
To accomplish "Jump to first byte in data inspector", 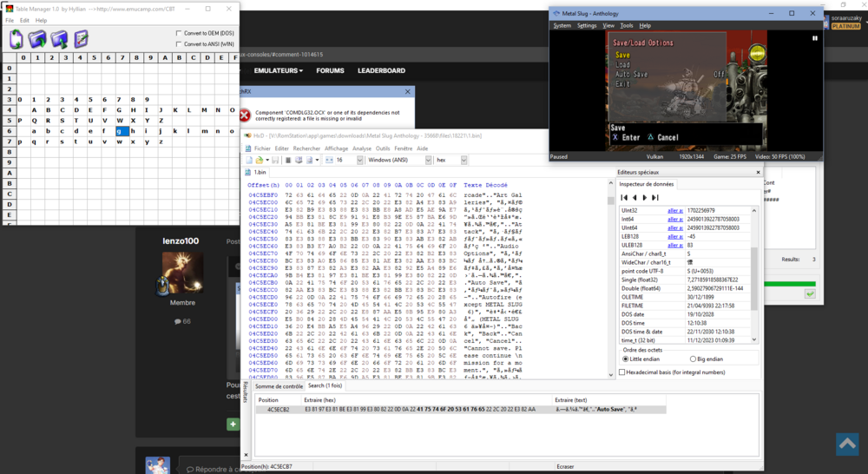I will click(x=623, y=197).
